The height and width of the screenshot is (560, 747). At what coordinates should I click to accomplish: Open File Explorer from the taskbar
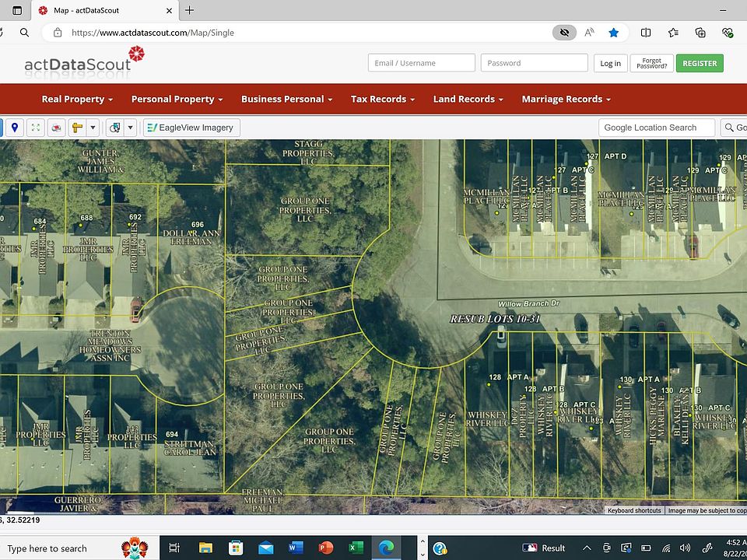point(205,548)
